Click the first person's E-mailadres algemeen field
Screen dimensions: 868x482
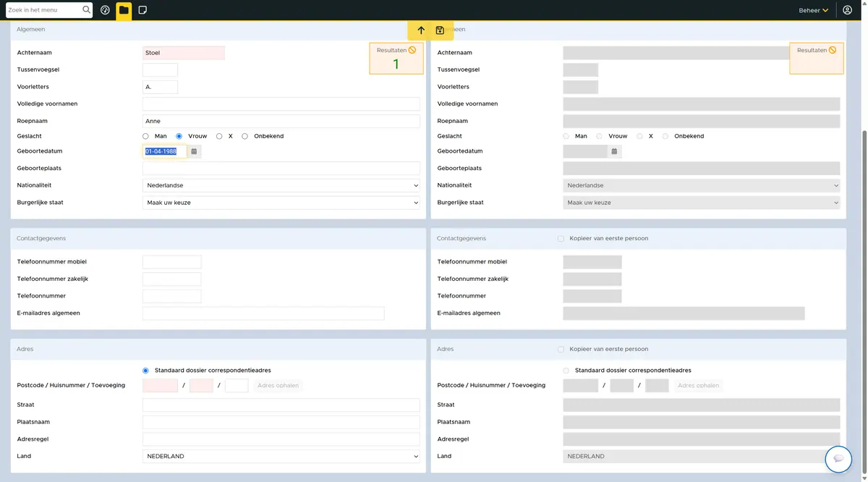[263, 313]
